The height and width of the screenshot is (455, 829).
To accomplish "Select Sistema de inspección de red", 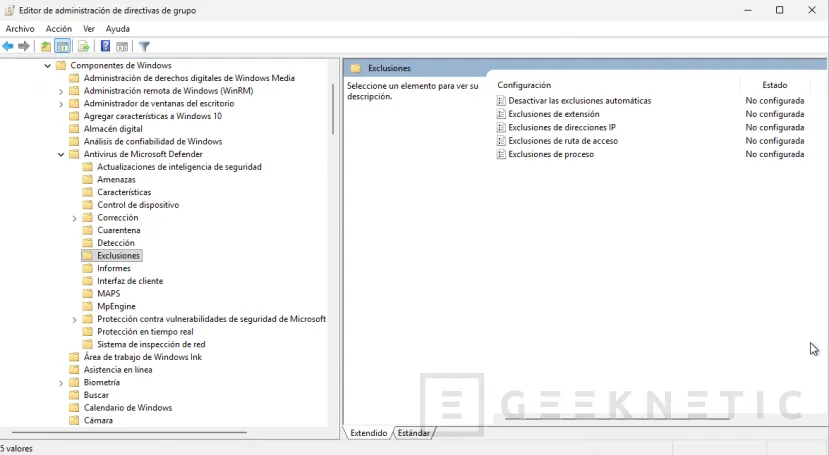I will [151, 345].
